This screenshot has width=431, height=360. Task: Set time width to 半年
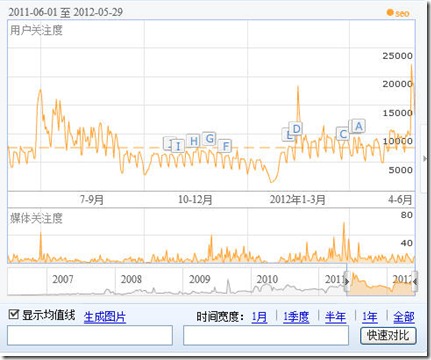point(335,316)
